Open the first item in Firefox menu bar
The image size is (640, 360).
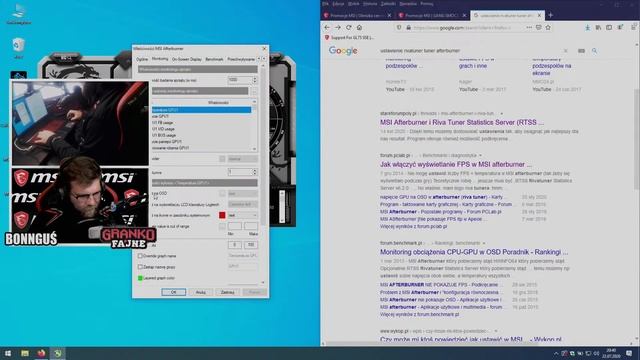[x=325, y=4]
